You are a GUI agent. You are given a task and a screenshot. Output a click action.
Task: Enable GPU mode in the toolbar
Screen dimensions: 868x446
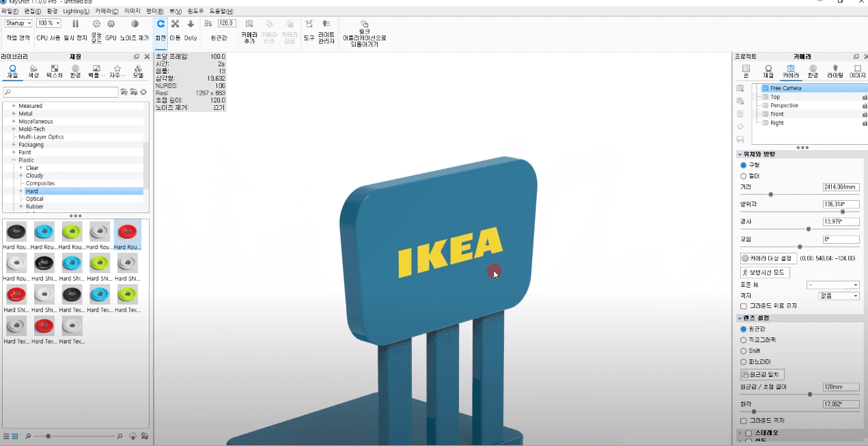(111, 24)
